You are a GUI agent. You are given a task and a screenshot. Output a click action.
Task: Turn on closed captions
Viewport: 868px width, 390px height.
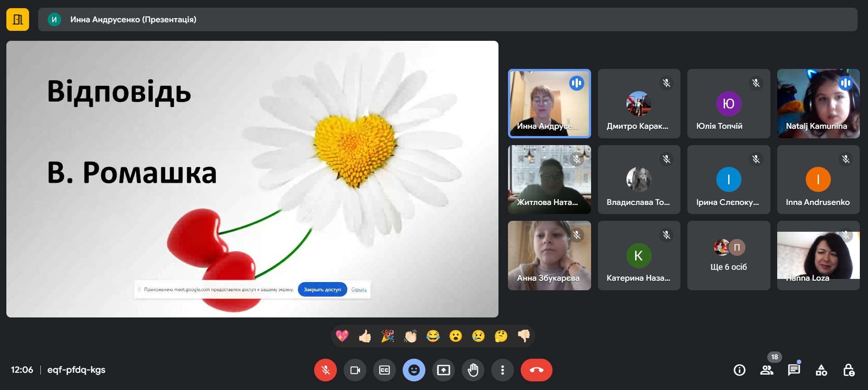[x=385, y=370]
